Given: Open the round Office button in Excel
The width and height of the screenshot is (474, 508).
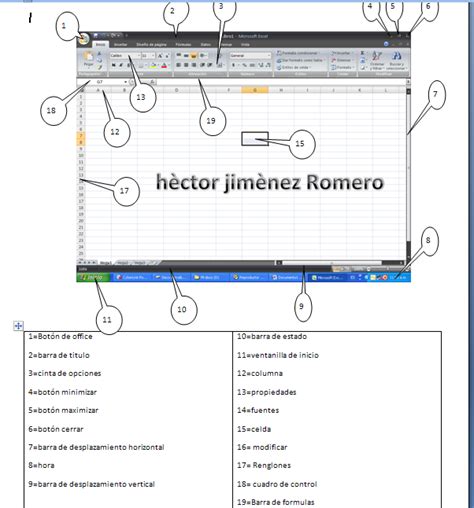Looking at the screenshot, I should [x=83, y=39].
